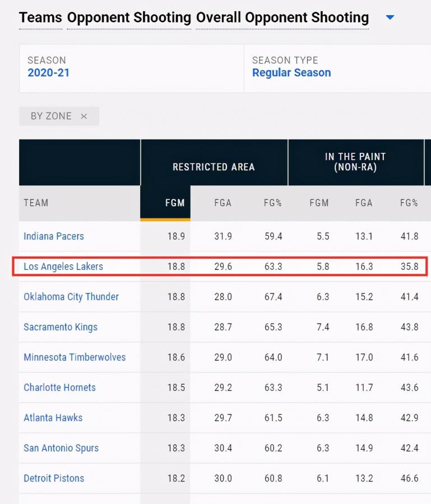Open the Los Angeles Lakers team link
This screenshot has width=431, height=504.
(63, 267)
